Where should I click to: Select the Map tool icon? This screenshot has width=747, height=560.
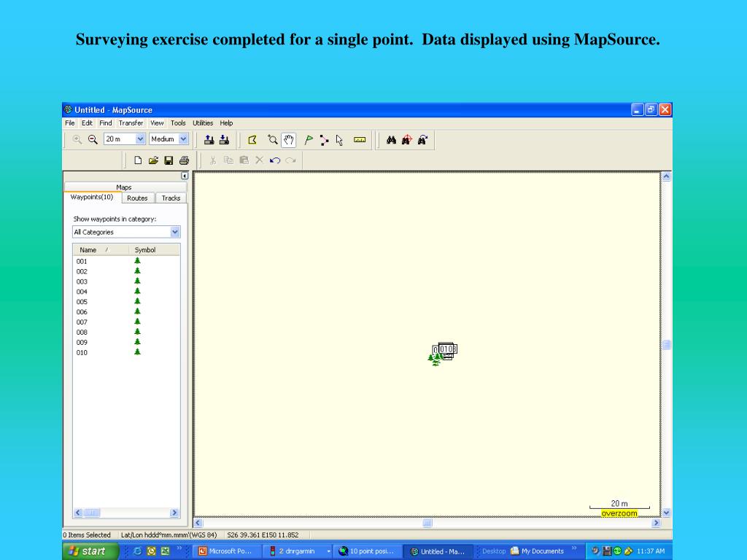252,140
